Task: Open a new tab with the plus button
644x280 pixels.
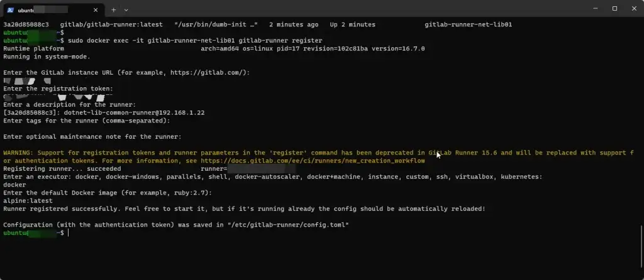Action: click(x=113, y=10)
